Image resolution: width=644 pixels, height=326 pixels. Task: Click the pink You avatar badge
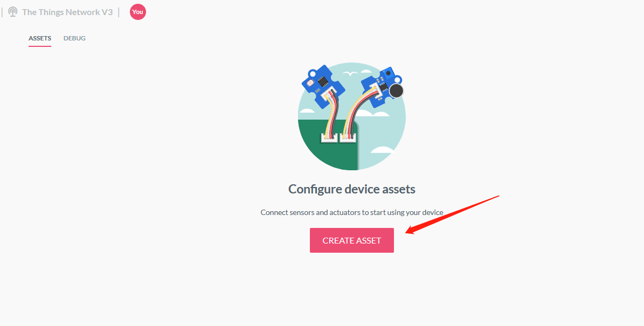tap(137, 12)
